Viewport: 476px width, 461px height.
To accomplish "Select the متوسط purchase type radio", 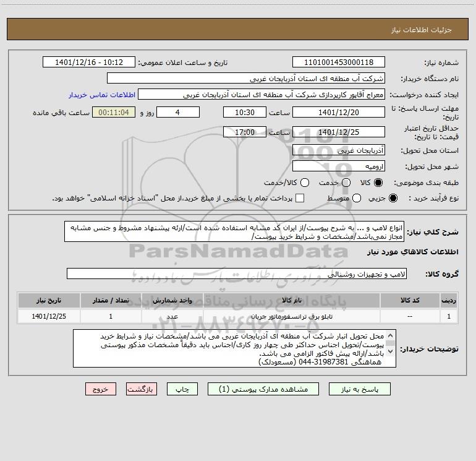I will pyautogui.click(x=357, y=198).
